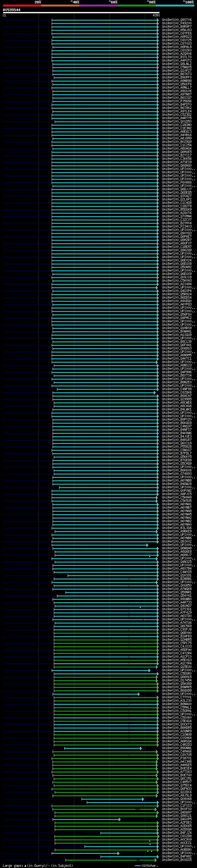Click green alignment bar of UniRef100_Q86H15

point(106,677)
